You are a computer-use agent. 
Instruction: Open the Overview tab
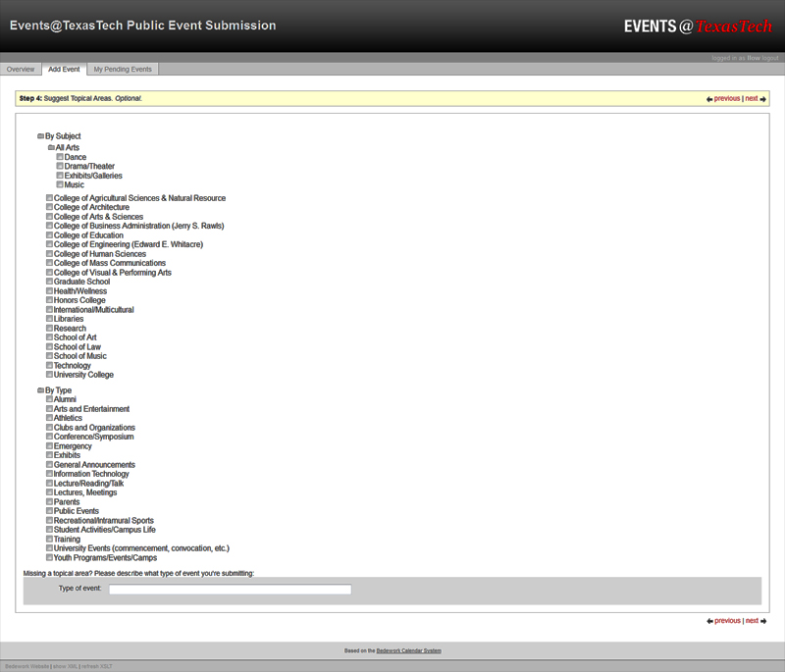coord(21,69)
